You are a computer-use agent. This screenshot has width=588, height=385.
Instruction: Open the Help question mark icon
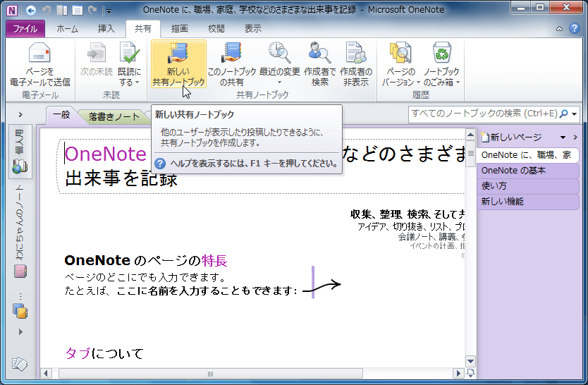coord(574,28)
